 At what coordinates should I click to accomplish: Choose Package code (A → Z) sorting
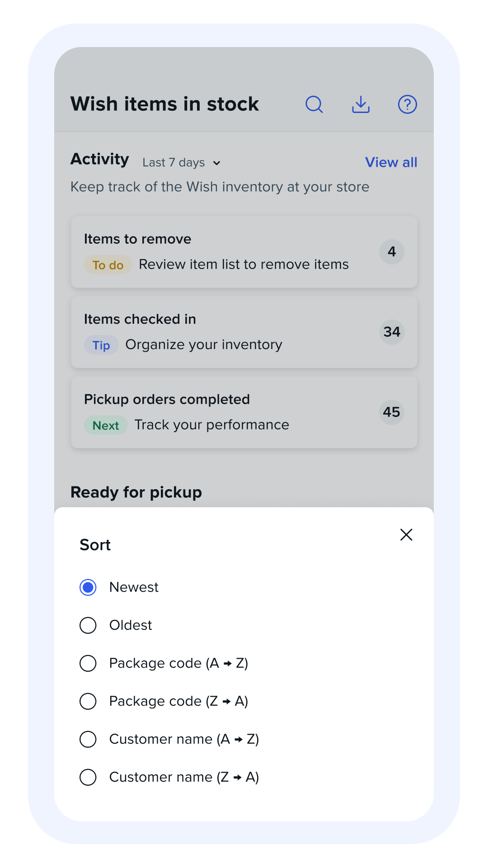88,663
